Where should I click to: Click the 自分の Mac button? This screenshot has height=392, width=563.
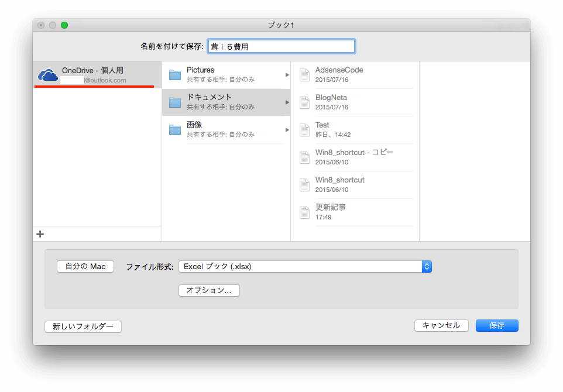tap(85, 266)
